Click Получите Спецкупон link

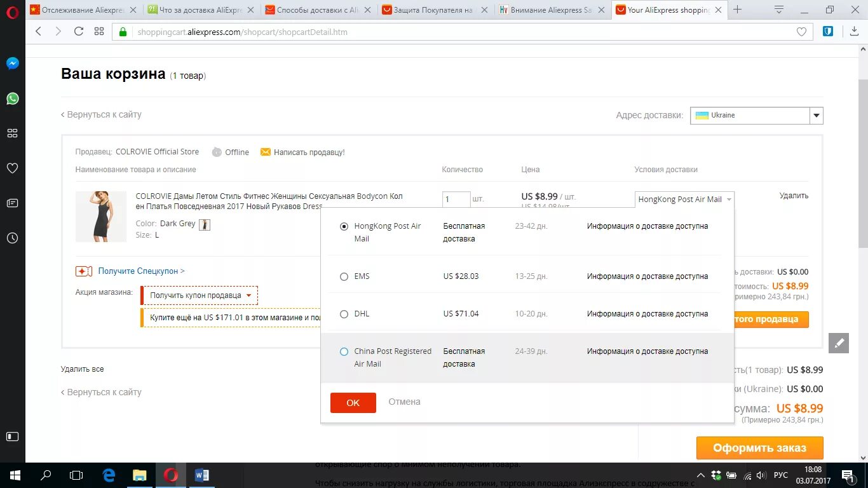point(141,271)
